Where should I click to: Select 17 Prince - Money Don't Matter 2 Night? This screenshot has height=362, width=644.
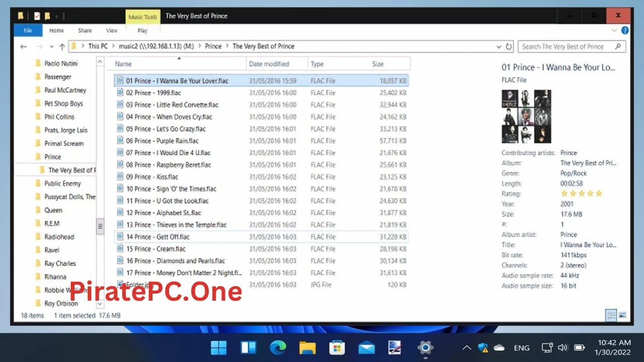[261, 273]
